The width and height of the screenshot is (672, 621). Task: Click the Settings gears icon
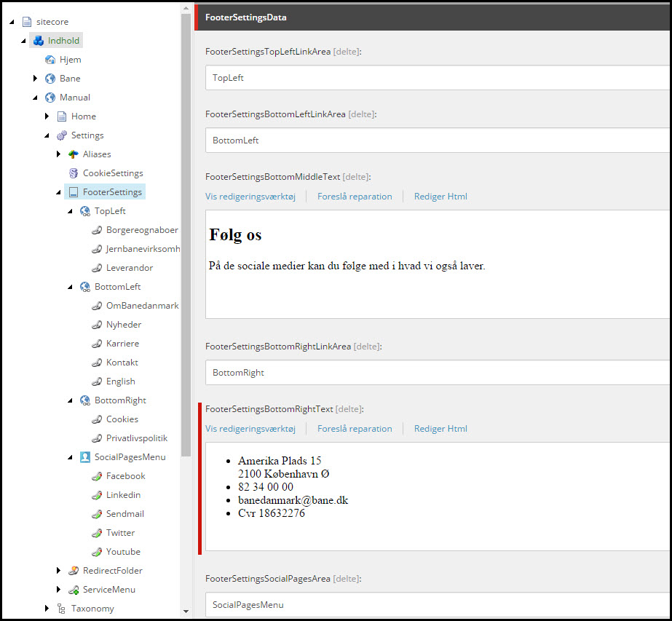62,135
